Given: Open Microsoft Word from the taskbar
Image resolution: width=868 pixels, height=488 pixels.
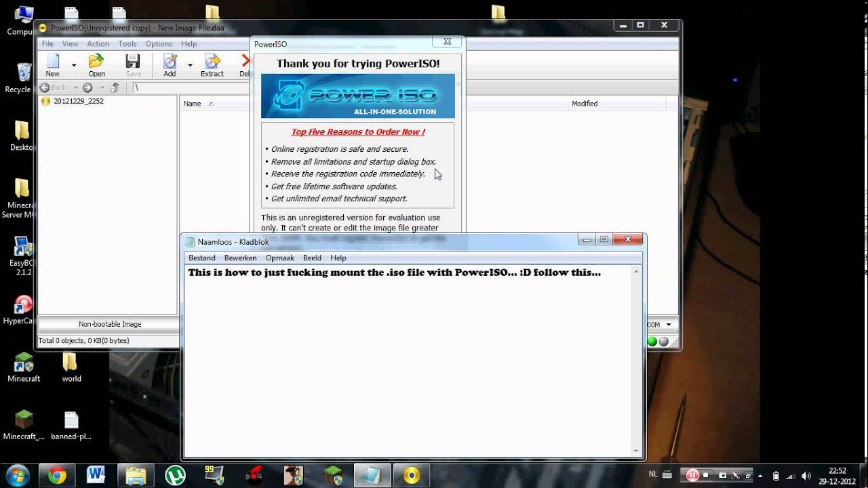Looking at the screenshot, I should (96, 476).
